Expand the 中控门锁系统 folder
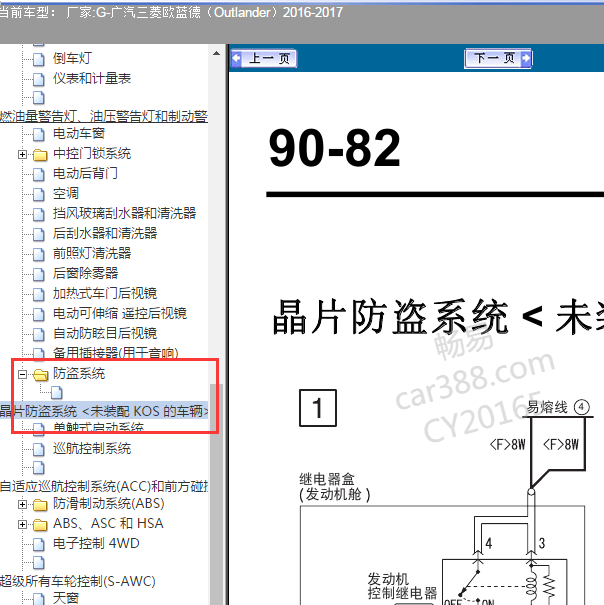The image size is (604, 605). (22, 154)
